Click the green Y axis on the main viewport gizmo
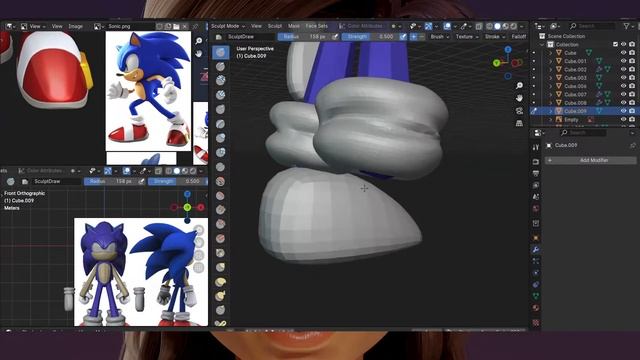 click(x=497, y=63)
